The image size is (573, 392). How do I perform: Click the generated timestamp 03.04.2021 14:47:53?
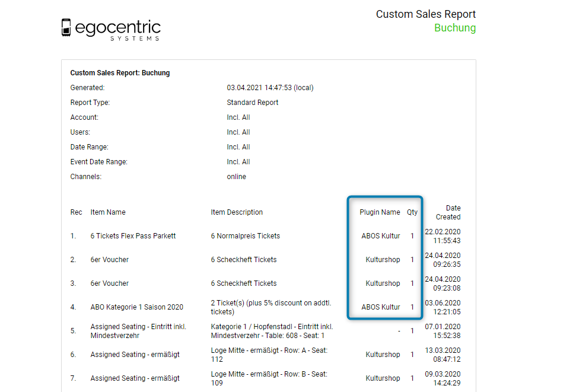click(x=270, y=88)
